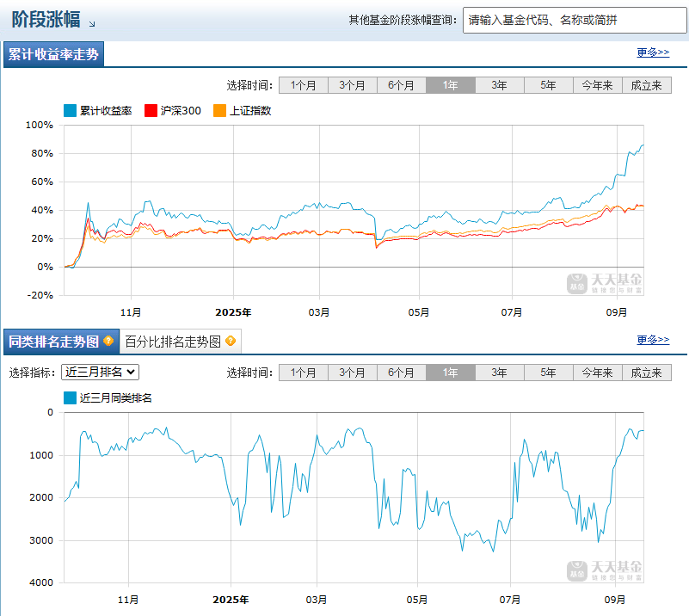Click the 其他基金阶段涨幅查询 label
Screen dimensions: 689x616
(403, 20)
